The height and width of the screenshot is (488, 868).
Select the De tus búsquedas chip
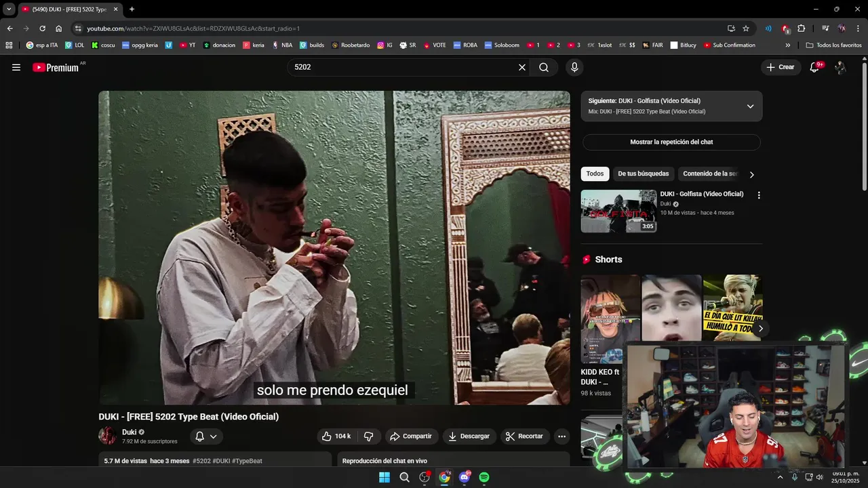[643, 174]
